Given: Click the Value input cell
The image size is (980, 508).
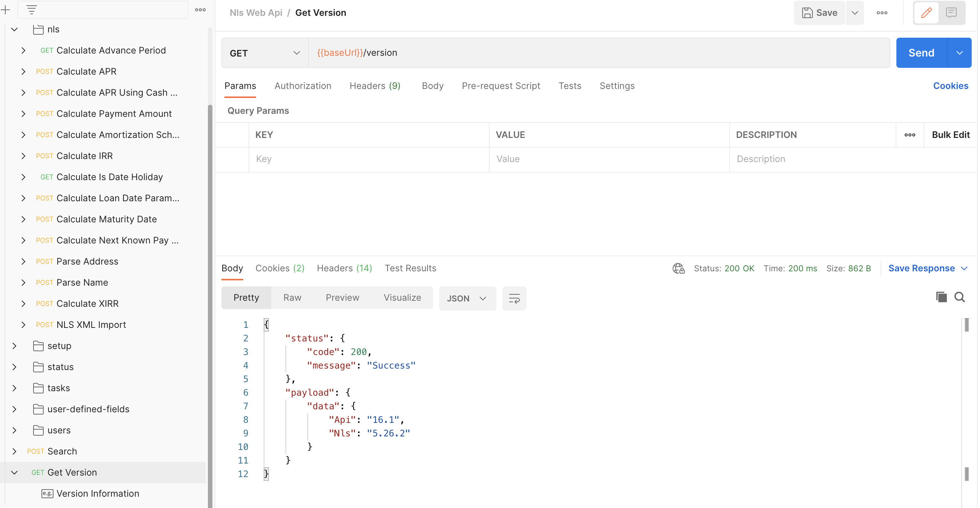Looking at the screenshot, I should (x=609, y=159).
